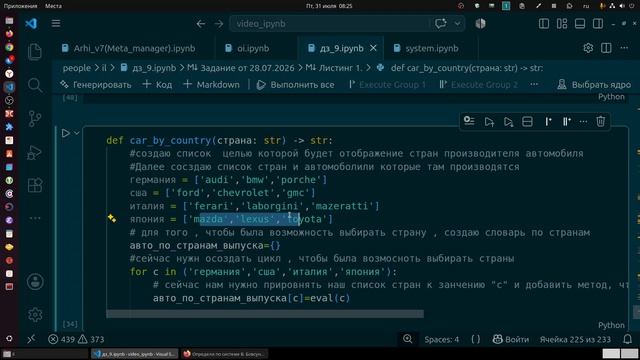Click Войти in status bar
Image resolution: width=640 pixels, height=360 pixels.
511,339
